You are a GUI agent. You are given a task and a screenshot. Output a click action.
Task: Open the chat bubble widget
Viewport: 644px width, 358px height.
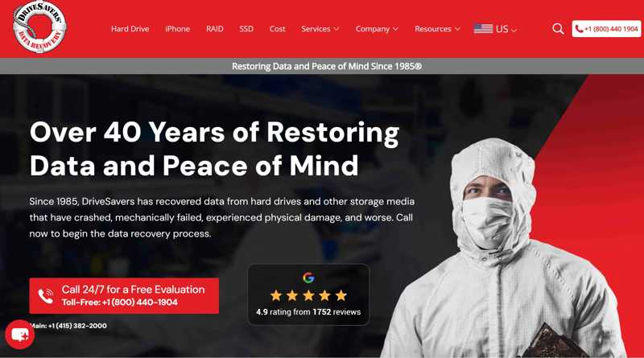point(19,335)
